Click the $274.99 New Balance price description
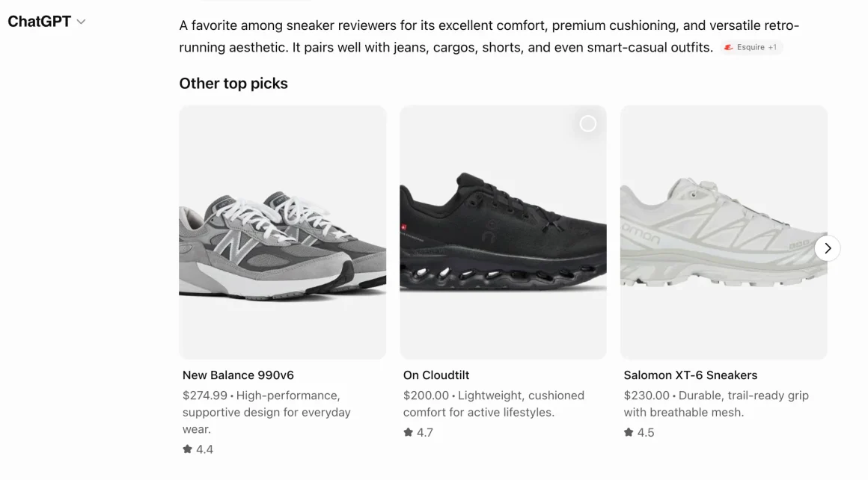 tap(266, 412)
